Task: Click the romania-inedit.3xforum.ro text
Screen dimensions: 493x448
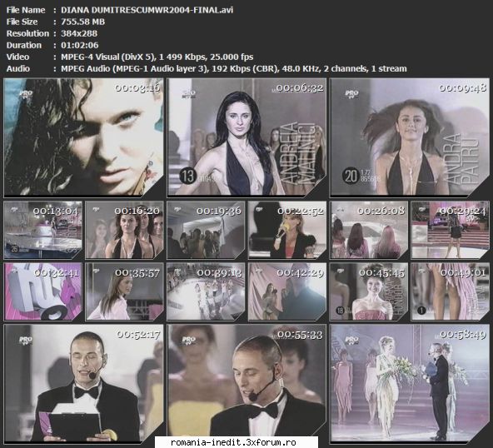Action: pos(233,443)
